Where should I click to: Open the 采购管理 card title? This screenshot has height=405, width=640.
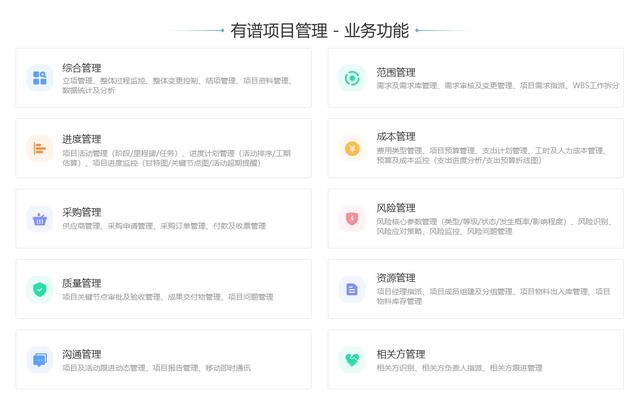pos(82,212)
